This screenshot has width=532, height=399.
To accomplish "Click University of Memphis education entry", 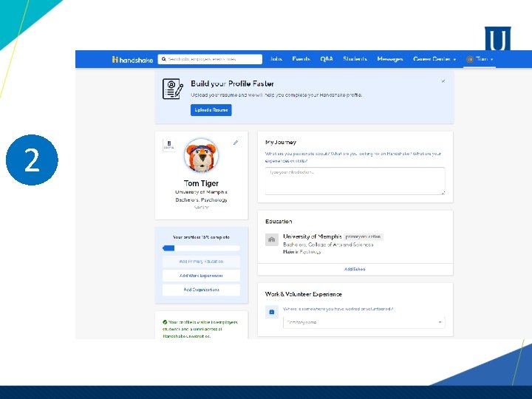I will (x=312, y=236).
